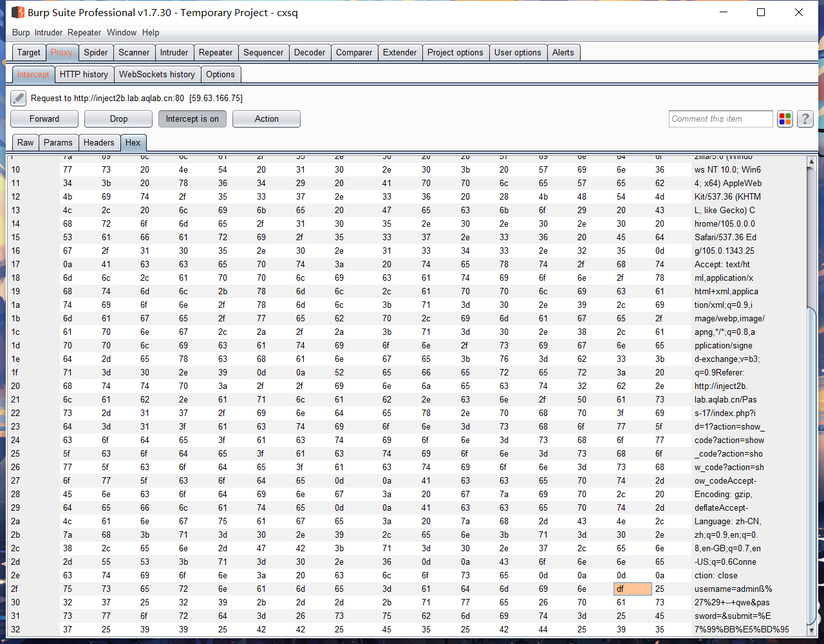
Task: Open the Repeater menu
Action: tap(84, 32)
